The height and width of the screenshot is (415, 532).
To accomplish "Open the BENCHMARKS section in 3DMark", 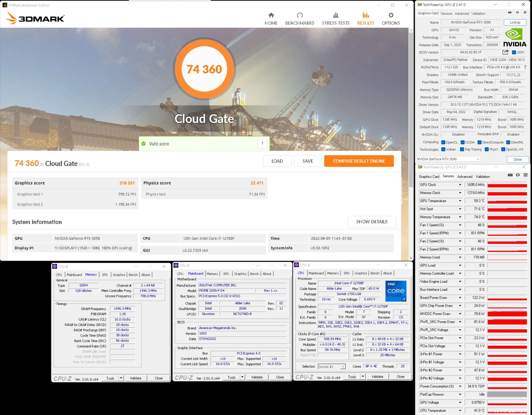I will 300,19.
